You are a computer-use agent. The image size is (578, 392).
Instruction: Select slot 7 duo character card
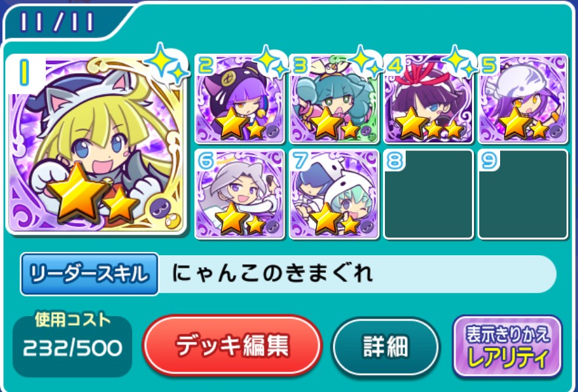pos(334,194)
